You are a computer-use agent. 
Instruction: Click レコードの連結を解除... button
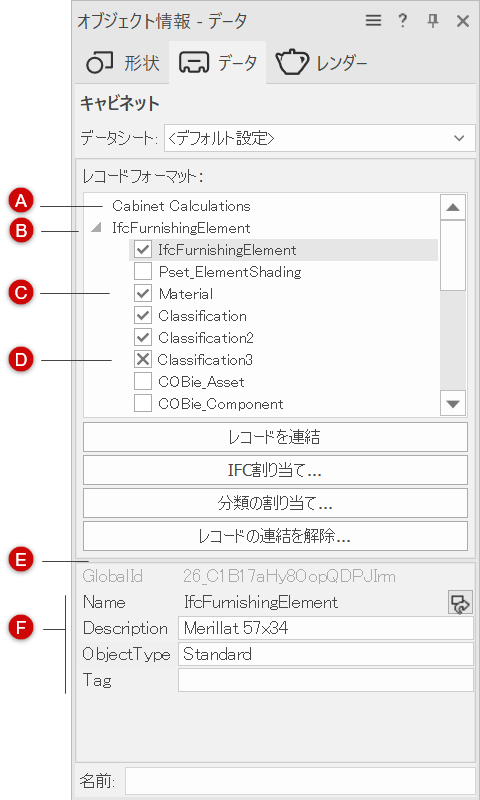pos(275,536)
